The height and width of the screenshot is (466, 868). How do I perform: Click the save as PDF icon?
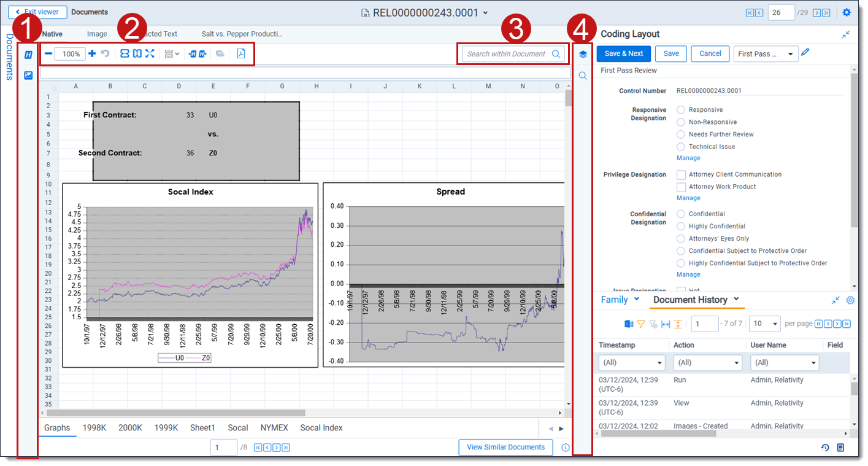241,54
